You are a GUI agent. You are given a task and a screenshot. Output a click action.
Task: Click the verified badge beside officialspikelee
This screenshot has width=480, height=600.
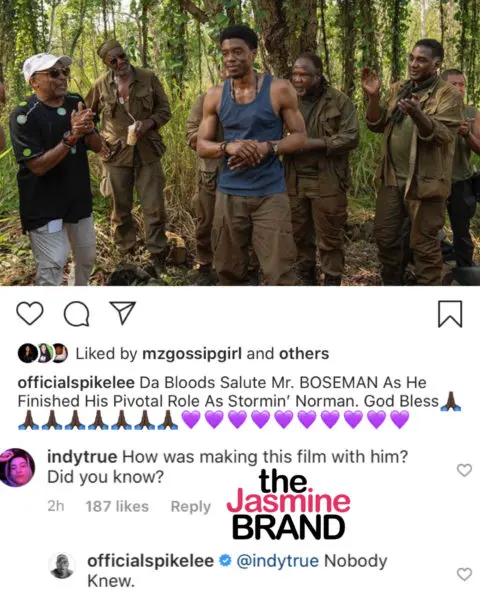coord(225,561)
